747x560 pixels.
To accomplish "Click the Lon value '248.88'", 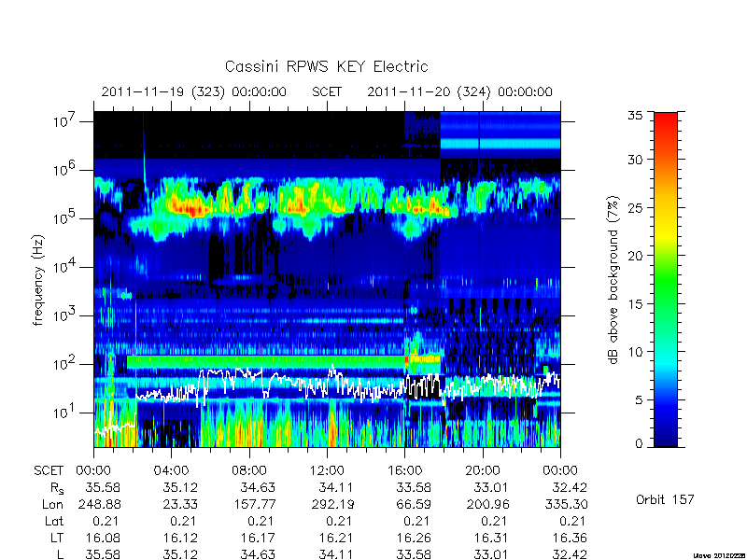I will pyautogui.click(x=99, y=504).
